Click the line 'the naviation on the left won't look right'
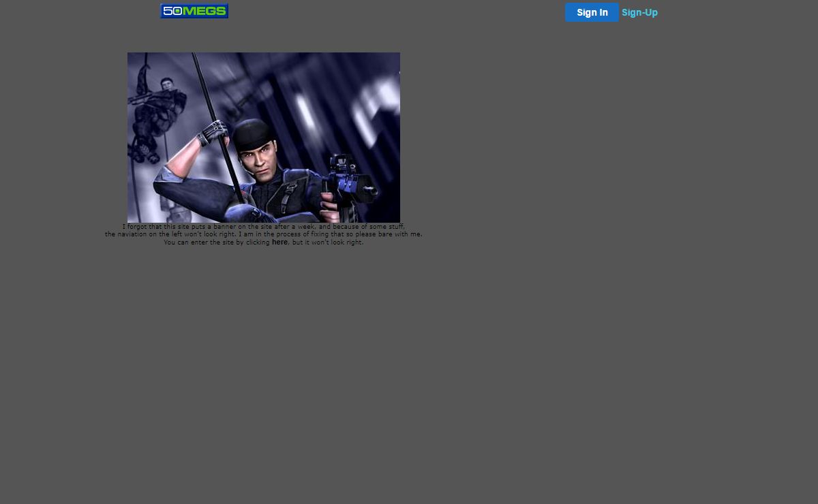This screenshot has height=504, width=818. point(171,234)
